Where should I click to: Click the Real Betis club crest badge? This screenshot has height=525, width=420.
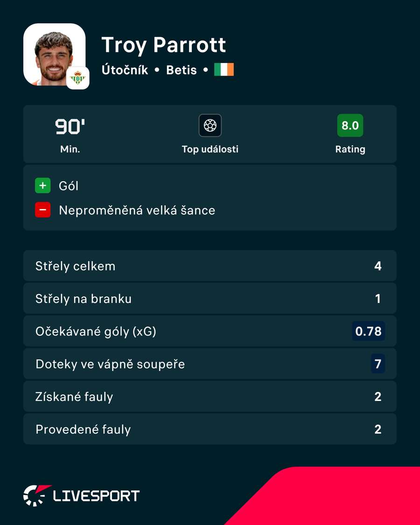pyautogui.click(x=78, y=78)
